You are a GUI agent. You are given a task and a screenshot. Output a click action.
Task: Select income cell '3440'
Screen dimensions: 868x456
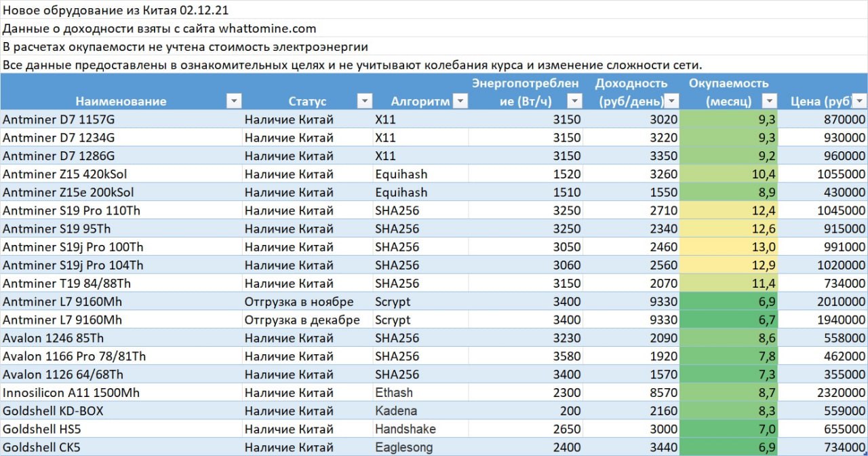[632, 447]
